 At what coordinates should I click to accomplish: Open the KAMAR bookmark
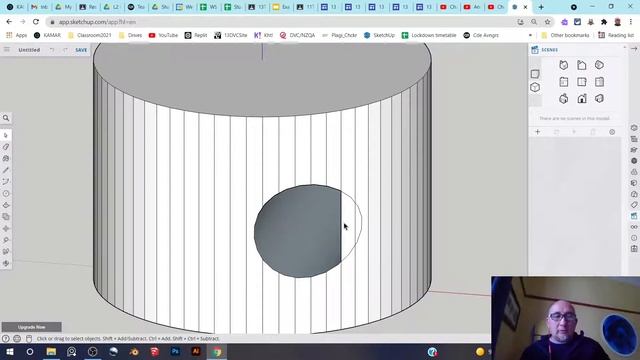click(x=47, y=36)
